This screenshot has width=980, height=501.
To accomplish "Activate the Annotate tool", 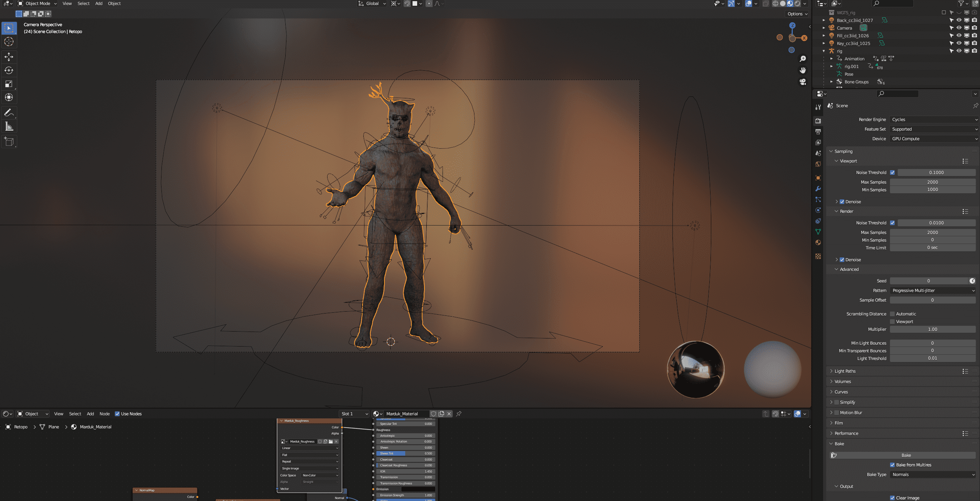I will tap(9, 113).
